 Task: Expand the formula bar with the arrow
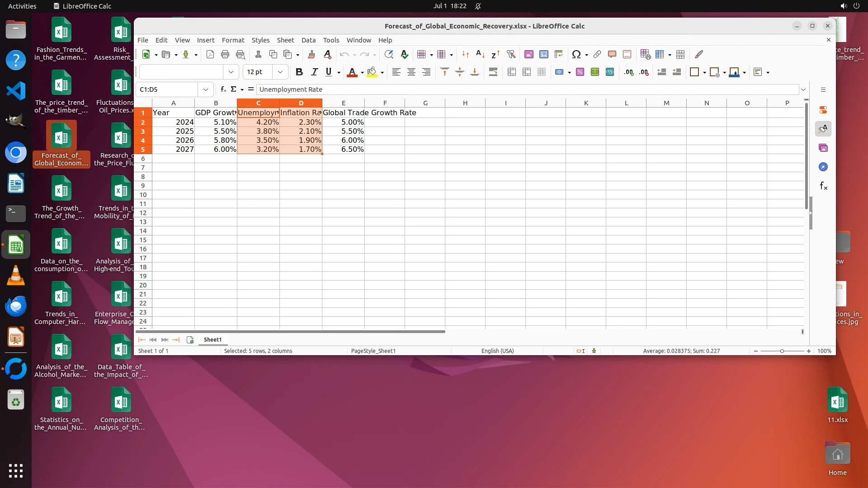click(803, 89)
